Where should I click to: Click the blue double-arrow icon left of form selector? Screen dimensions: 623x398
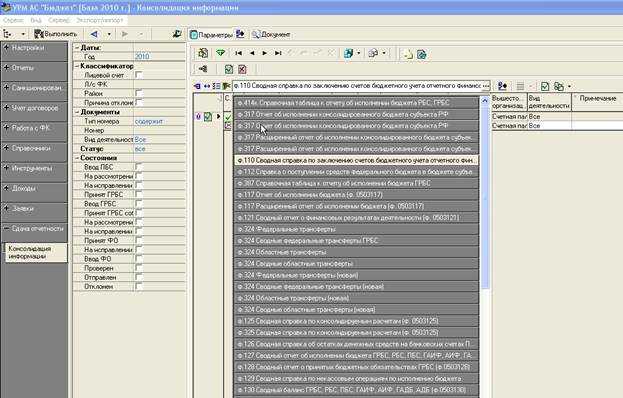point(207,86)
